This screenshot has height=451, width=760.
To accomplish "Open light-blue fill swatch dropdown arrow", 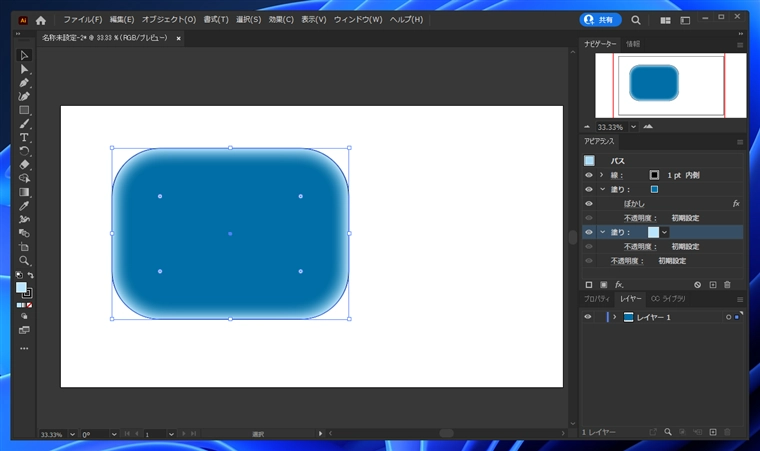I will [x=665, y=232].
